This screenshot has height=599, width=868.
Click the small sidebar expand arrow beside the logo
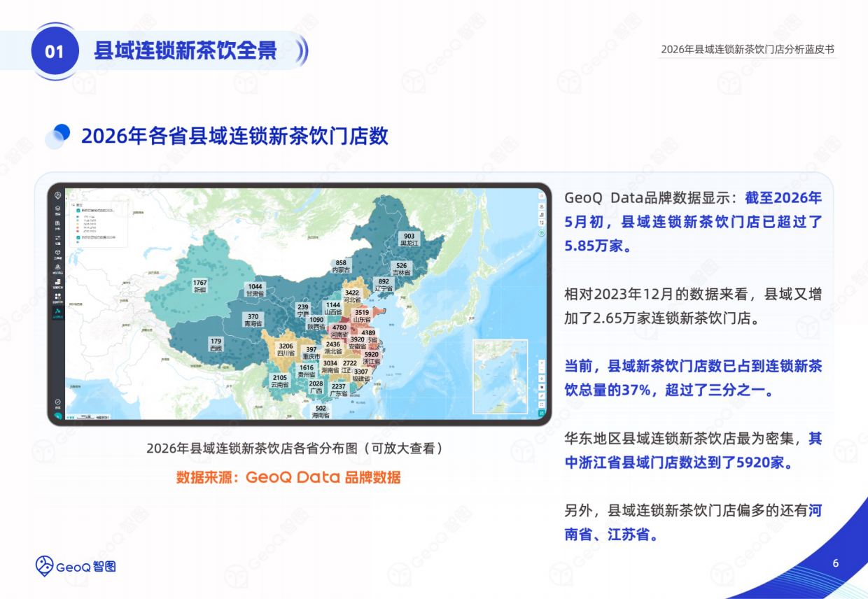66,198
